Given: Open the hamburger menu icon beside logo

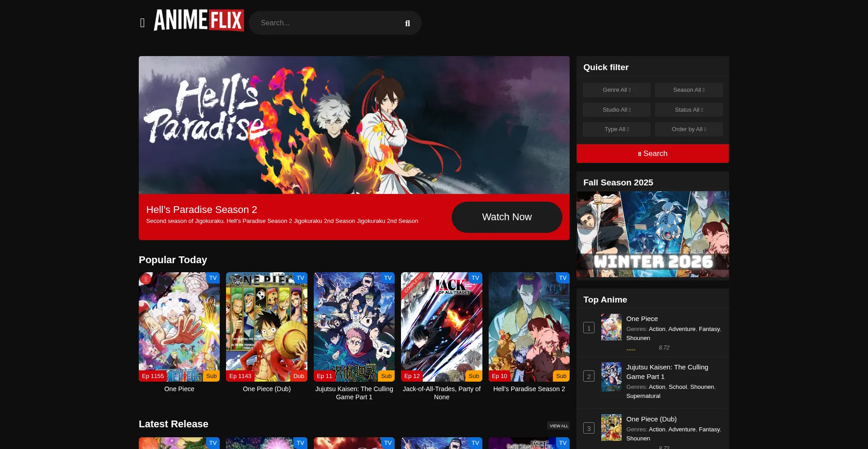Looking at the screenshot, I should [142, 23].
